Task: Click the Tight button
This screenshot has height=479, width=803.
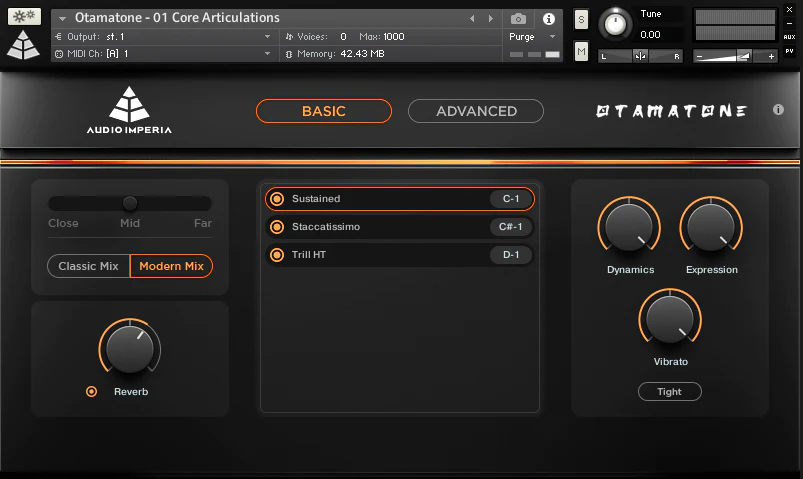Action: (669, 392)
